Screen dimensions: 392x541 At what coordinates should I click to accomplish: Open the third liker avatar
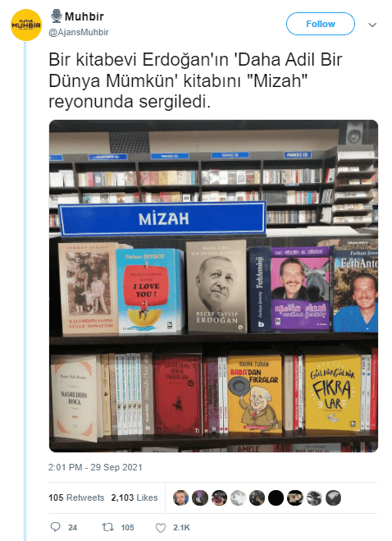coord(219,497)
